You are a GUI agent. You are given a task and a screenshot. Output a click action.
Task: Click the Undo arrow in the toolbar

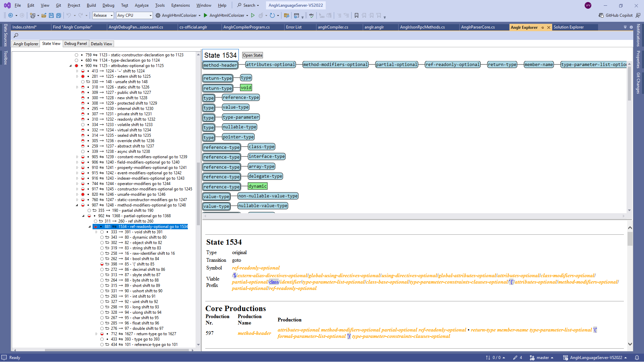tap(69, 15)
